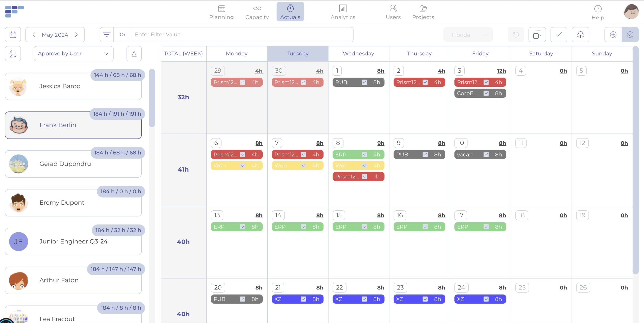Open the Analytics tab
The width and height of the screenshot is (644, 323).
tap(343, 12)
